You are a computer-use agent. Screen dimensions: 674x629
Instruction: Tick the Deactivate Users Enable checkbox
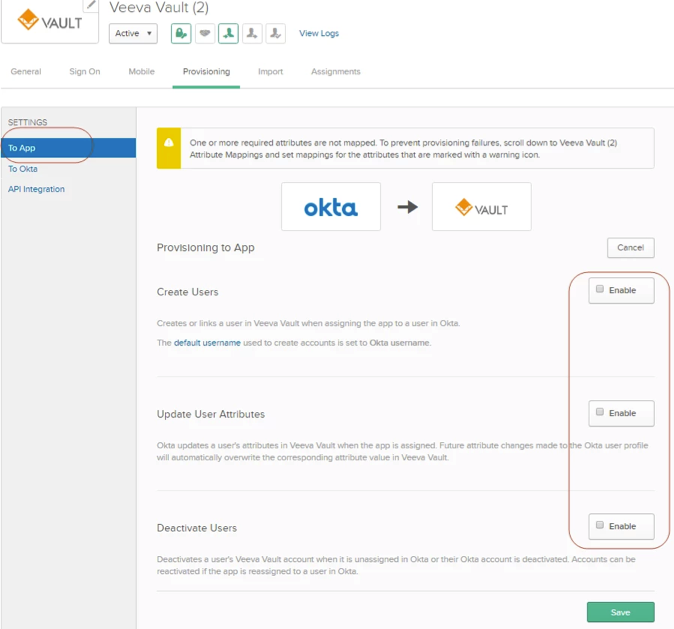(x=600, y=525)
